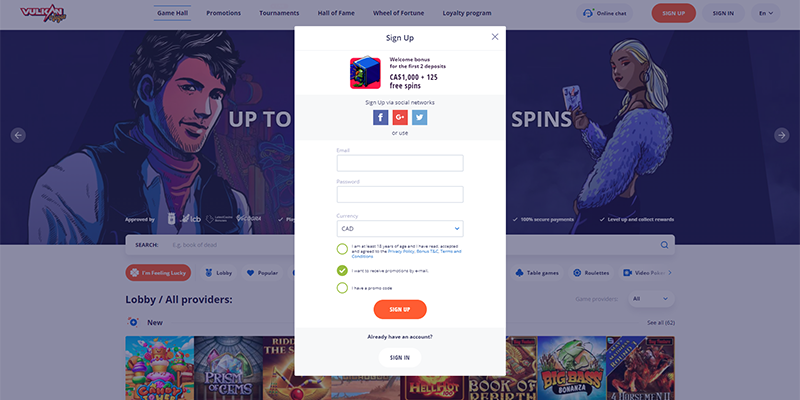The height and width of the screenshot is (400, 800).
Task: Open Online chat
Action: (605, 13)
